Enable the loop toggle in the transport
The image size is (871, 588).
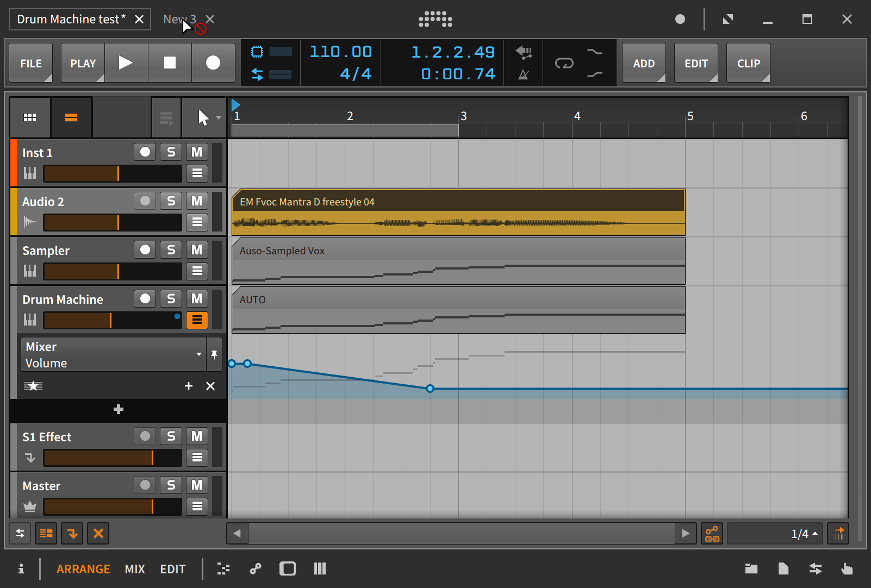[x=565, y=63]
